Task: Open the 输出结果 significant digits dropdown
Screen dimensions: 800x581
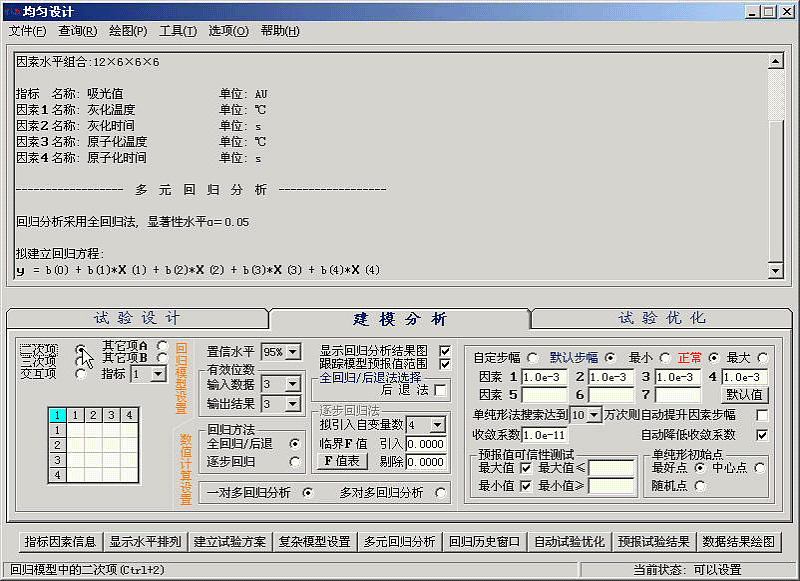Action: pyautogui.click(x=294, y=404)
